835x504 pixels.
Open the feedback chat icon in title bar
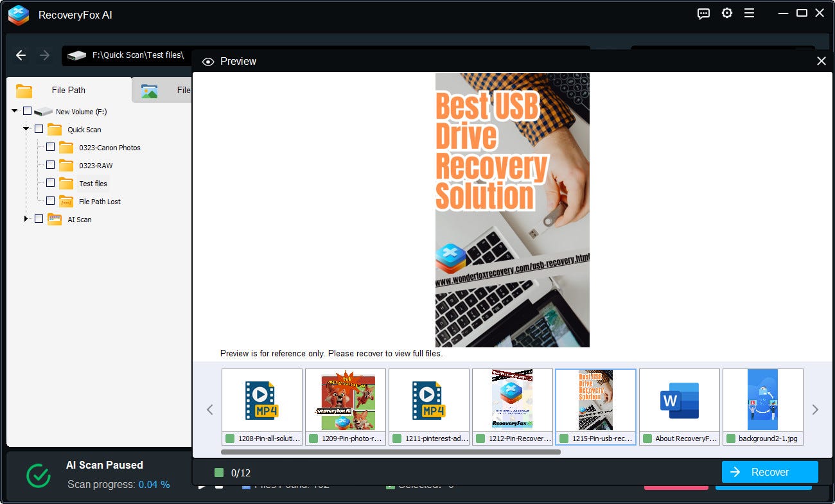(x=703, y=13)
